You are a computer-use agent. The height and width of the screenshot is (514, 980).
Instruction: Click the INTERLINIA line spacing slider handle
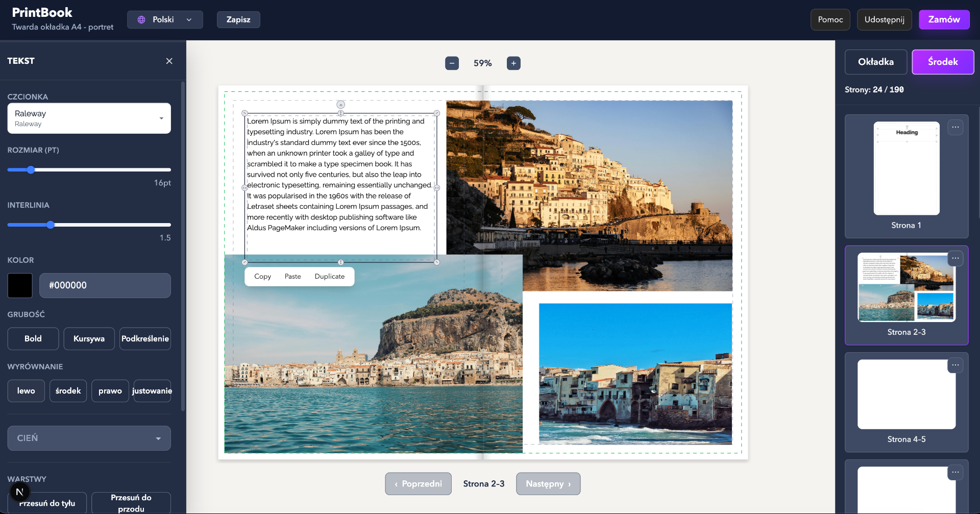[51, 225]
